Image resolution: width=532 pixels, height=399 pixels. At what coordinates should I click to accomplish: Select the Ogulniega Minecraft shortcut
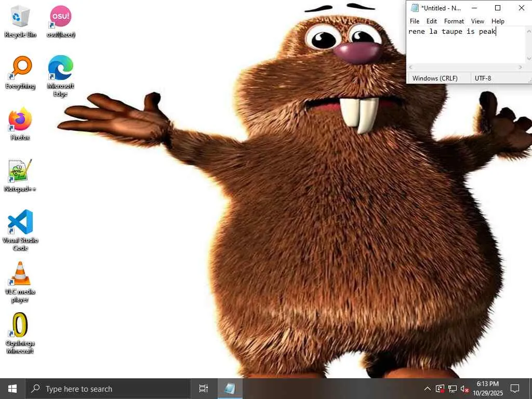(x=20, y=333)
